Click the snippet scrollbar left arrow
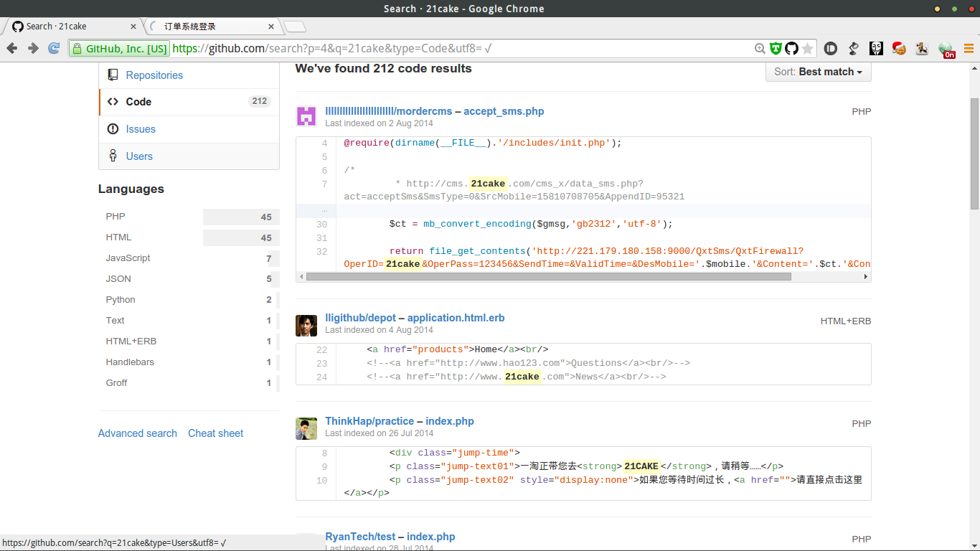This screenshot has height=551, width=980. tap(301, 276)
